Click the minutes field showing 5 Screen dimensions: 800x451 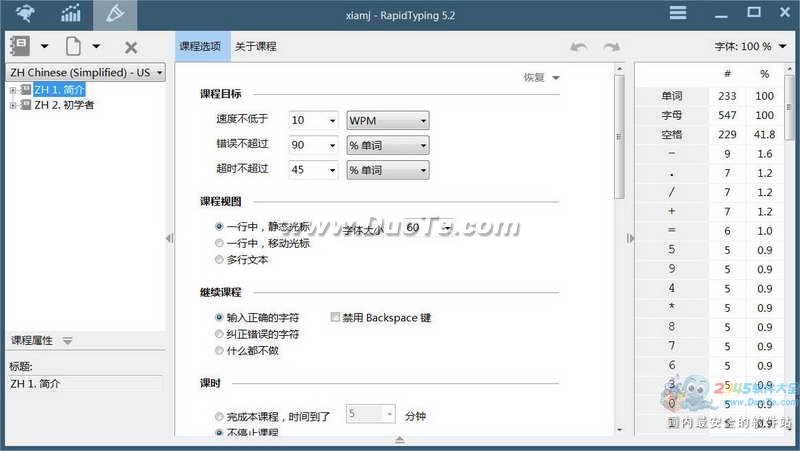pos(370,414)
